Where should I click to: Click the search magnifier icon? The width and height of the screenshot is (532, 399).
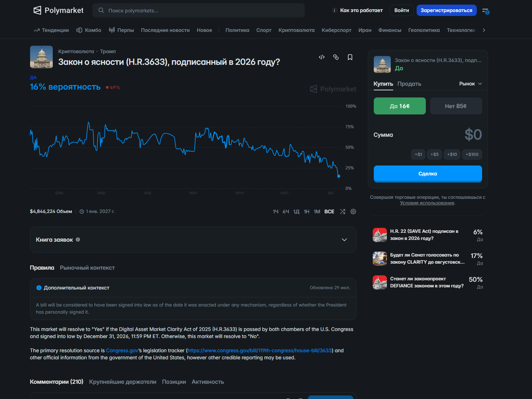101,10
